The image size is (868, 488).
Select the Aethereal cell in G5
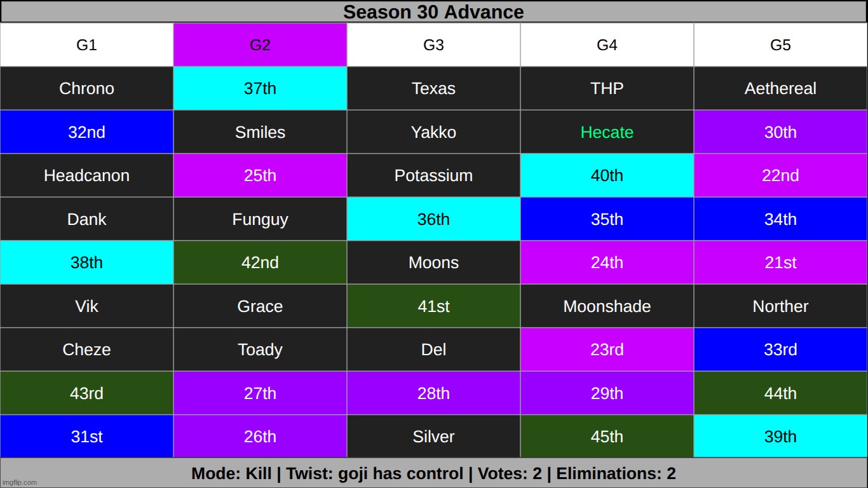pyautogui.click(x=780, y=88)
